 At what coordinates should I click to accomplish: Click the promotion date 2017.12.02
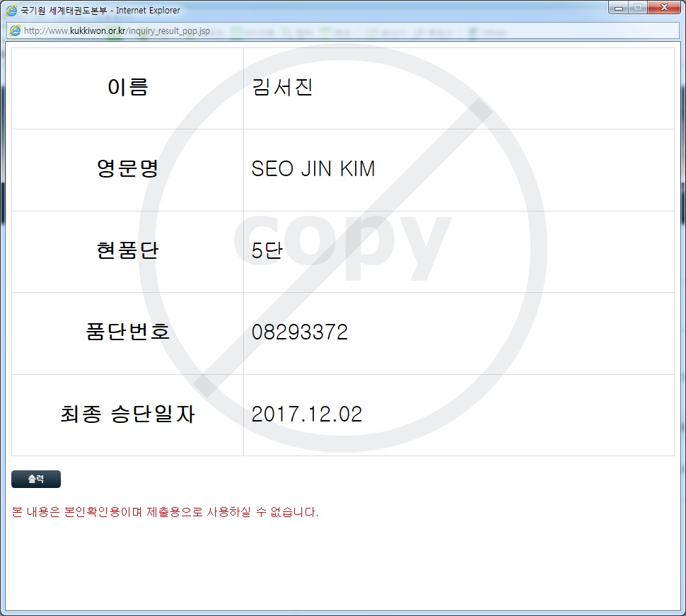(x=307, y=414)
